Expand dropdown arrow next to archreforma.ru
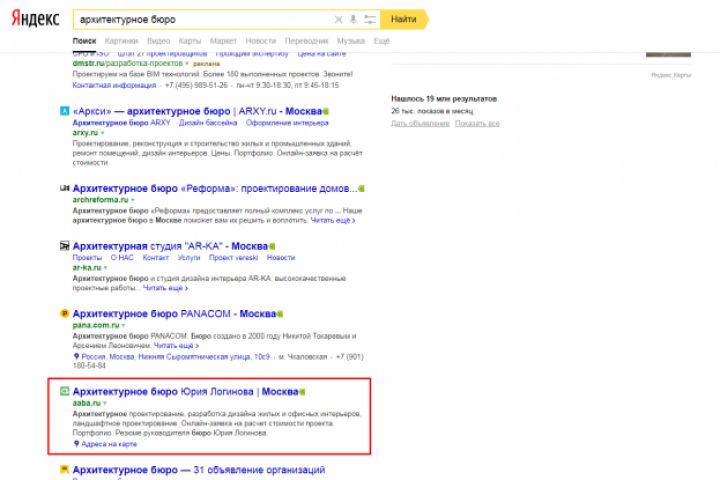720x480 pixels. (x=133, y=200)
